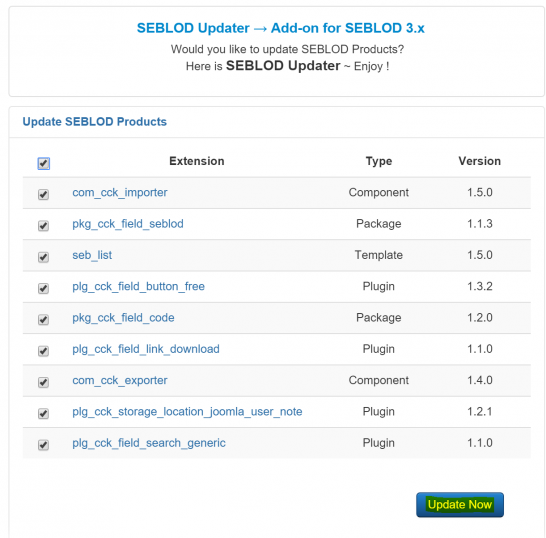
Task: Click the SEBLOD Updater Add-on heading
Action: (281, 28)
